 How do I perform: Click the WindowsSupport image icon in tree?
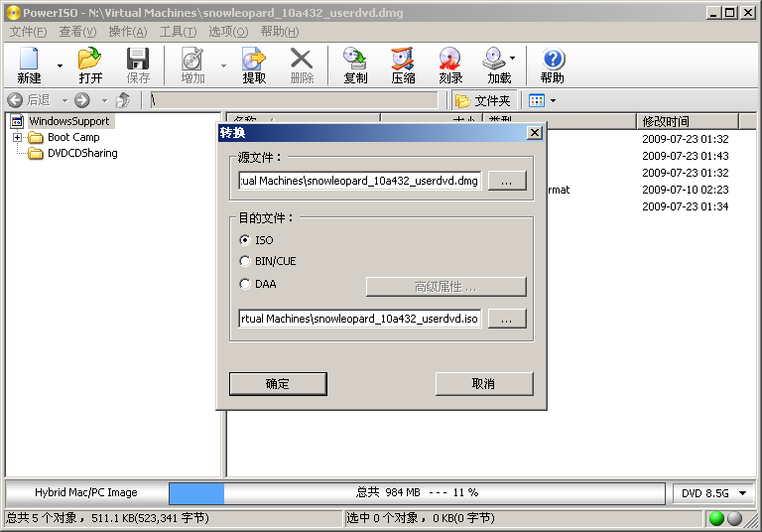coord(18,121)
